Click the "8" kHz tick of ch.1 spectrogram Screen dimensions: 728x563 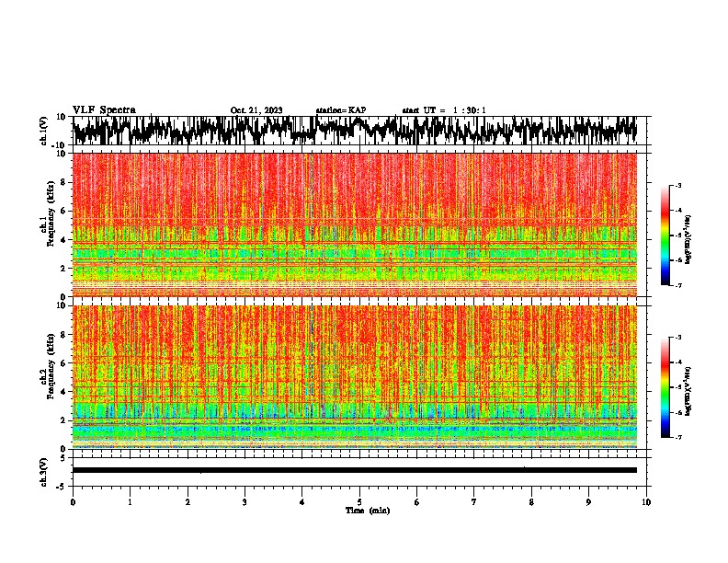click(64, 182)
